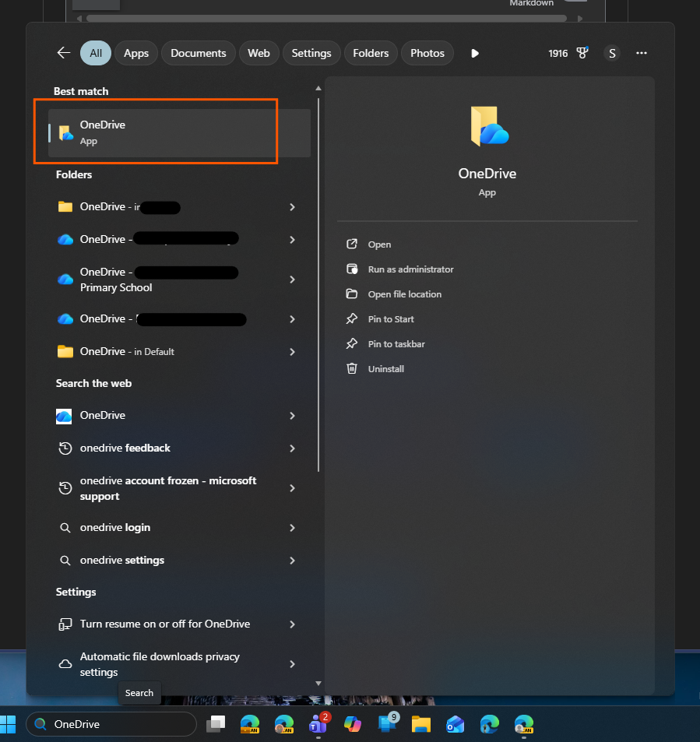The image size is (700, 742).
Task: Click magnifier icon beside onedrive login
Action: tap(65, 528)
